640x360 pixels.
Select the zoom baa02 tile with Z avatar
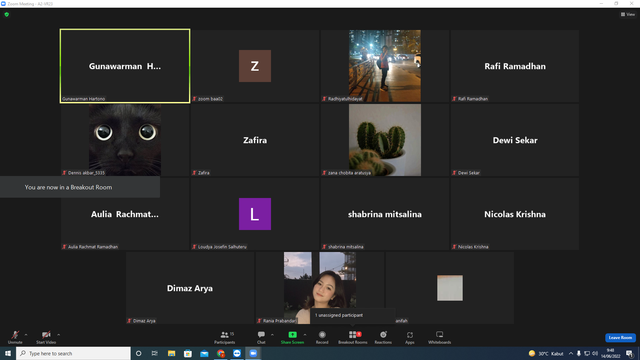[x=255, y=66]
